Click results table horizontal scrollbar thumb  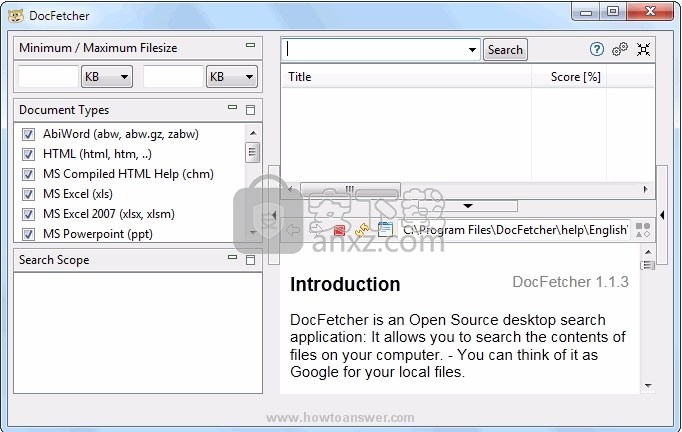[350, 189]
